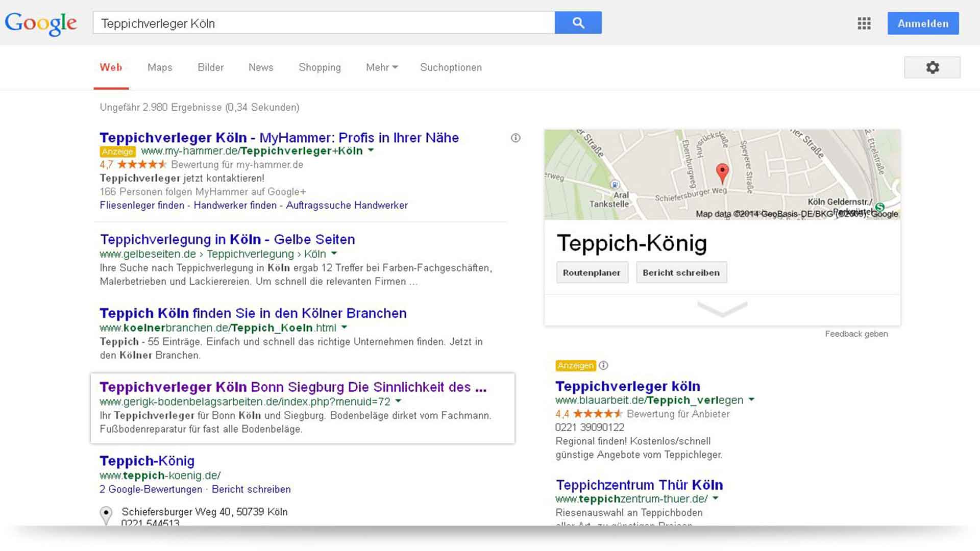Open the Google apps grid

[864, 23]
